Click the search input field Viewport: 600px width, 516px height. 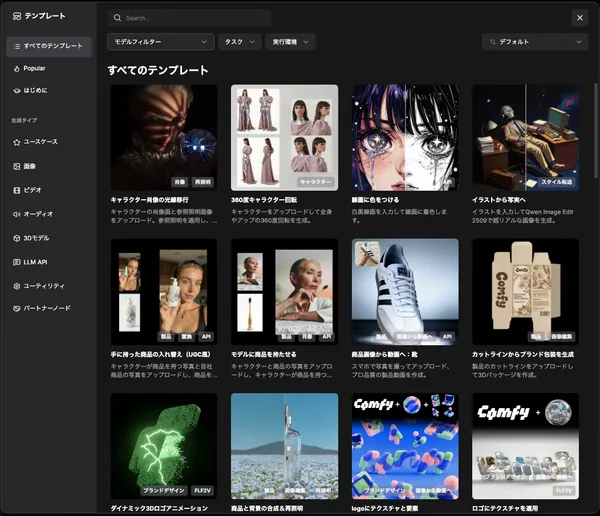[195, 18]
